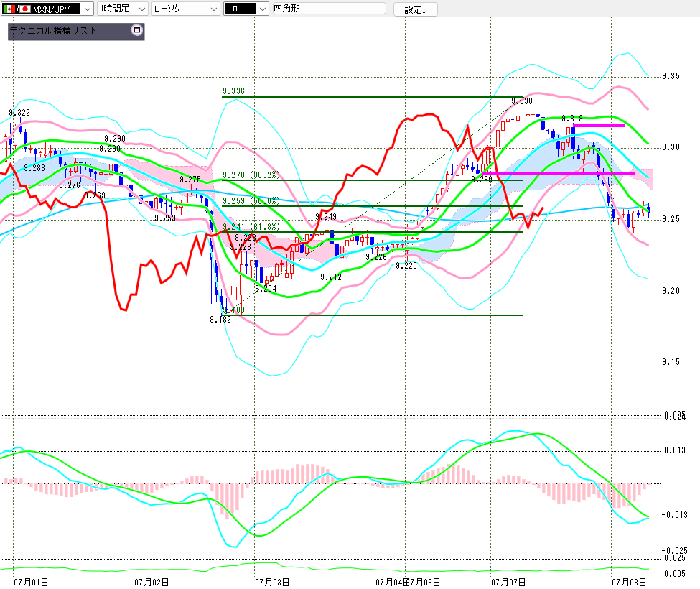Open the 1時間足 timeframe dropdown
Screen dimensions: 700x589
point(142,9)
